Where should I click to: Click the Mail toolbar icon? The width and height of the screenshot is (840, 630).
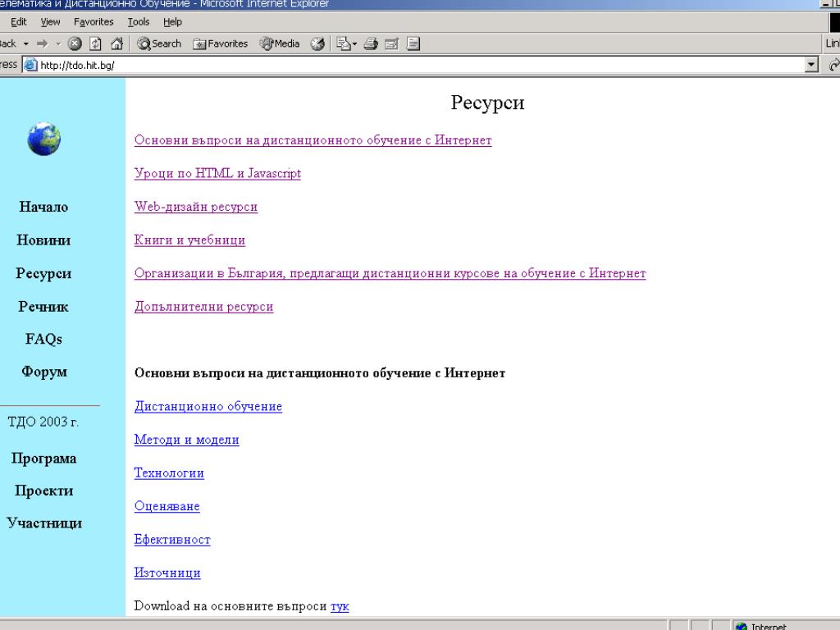(x=344, y=44)
